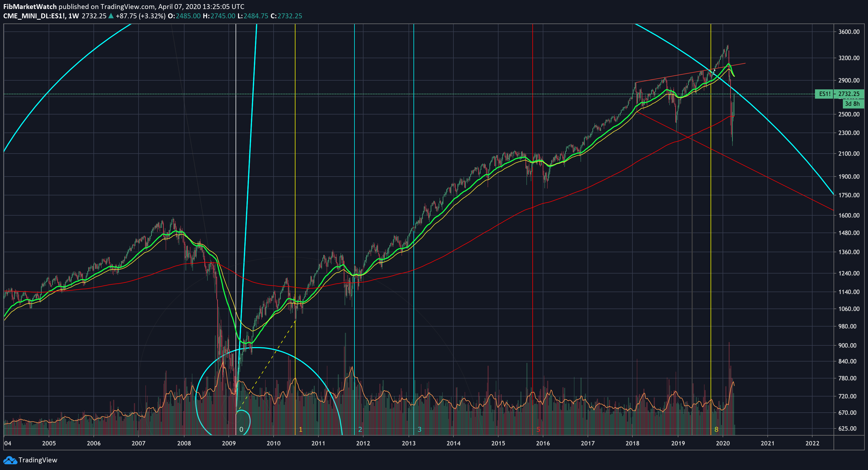Click the 2020 year label on time axis
Screen dimensions: 868x470
[x=723, y=443]
